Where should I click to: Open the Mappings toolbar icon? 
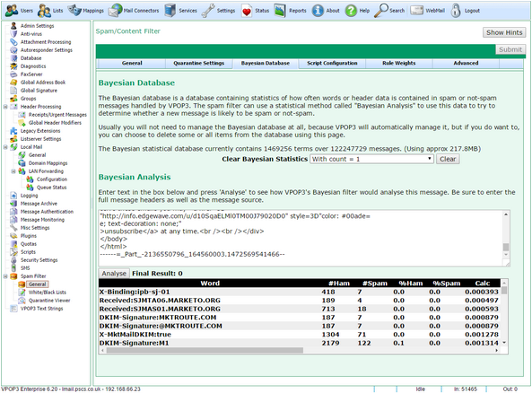[74, 11]
